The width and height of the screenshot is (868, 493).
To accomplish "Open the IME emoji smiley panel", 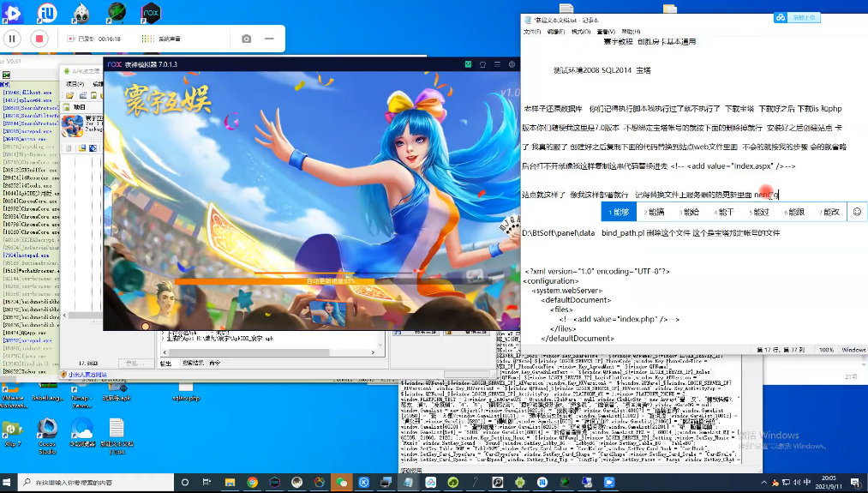I will [x=857, y=212].
